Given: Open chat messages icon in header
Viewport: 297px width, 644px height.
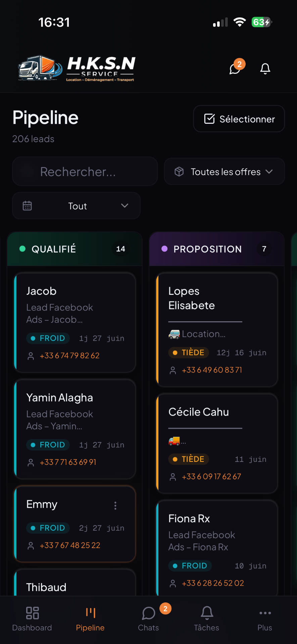Looking at the screenshot, I should coord(235,69).
